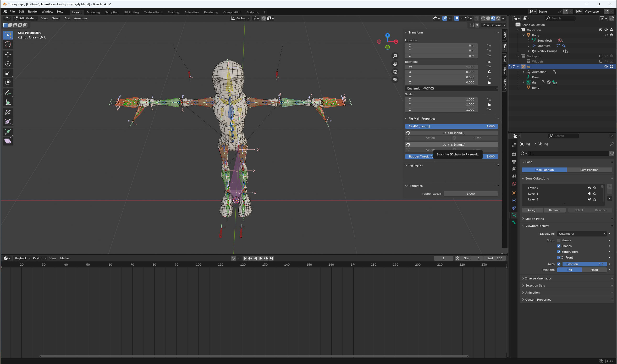This screenshot has height=364, width=617.
Task: Click the 3D Cursor tool
Action: pos(8,44)
